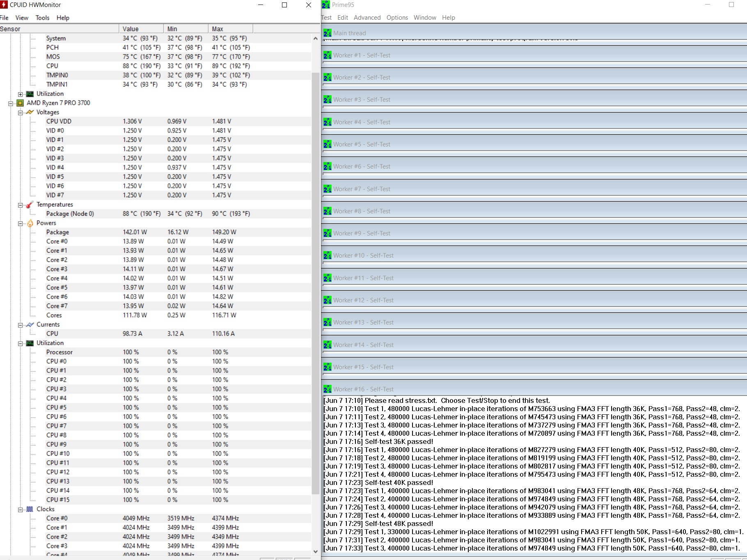This screenshot has height=560, width=747.
Task: Click the Main thread window icon in Prime95
Action: click(328, 33)
